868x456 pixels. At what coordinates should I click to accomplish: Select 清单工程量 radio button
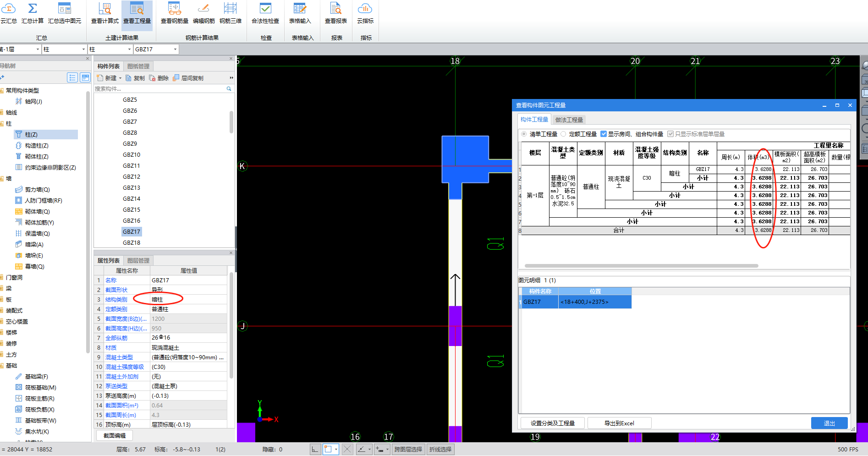coord(524,134)
